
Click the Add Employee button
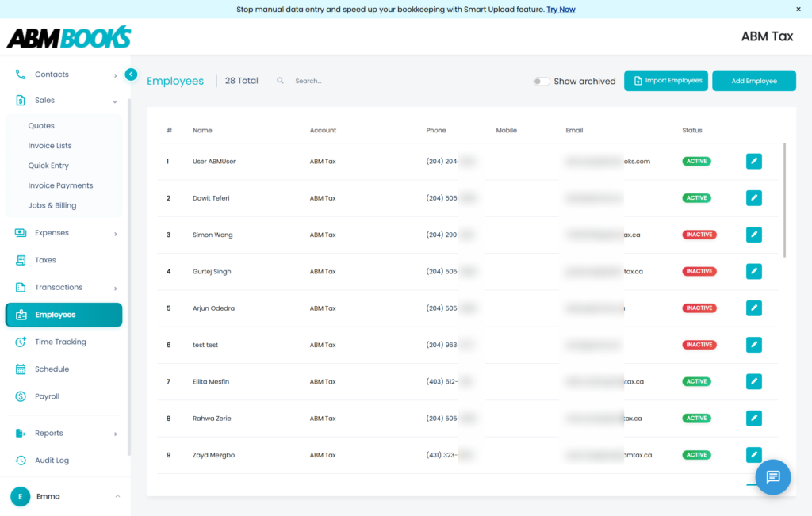pyautogui.click(x=754, y=81)
